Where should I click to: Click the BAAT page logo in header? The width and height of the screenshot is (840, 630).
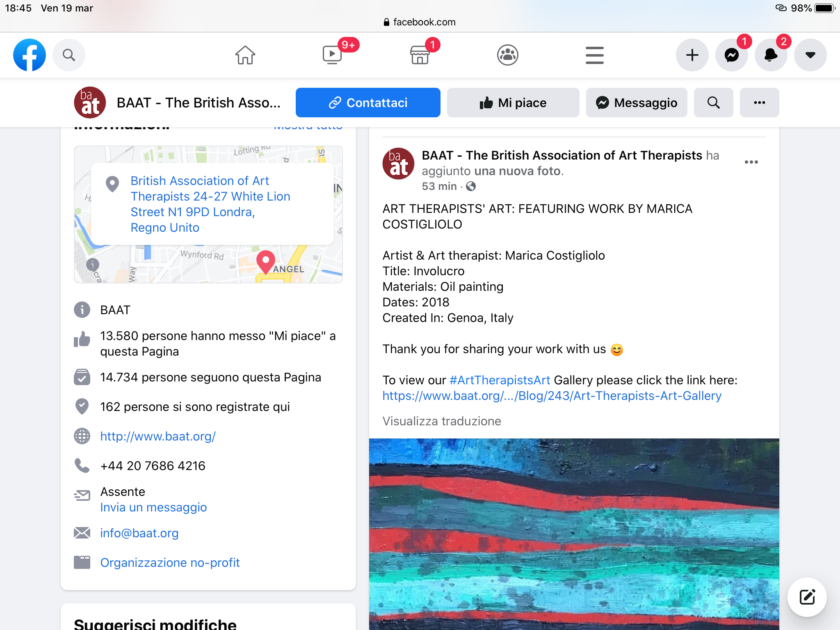pyautogui.click(x=90, y=103)
